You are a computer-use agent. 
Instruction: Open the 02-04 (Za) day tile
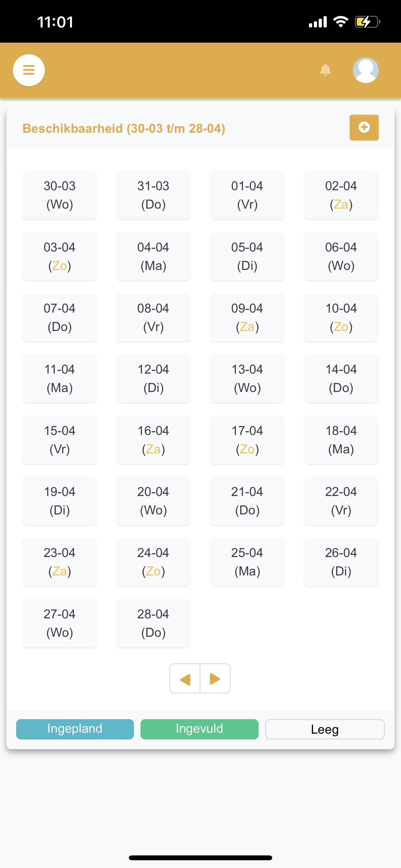(x=341, y=195)
